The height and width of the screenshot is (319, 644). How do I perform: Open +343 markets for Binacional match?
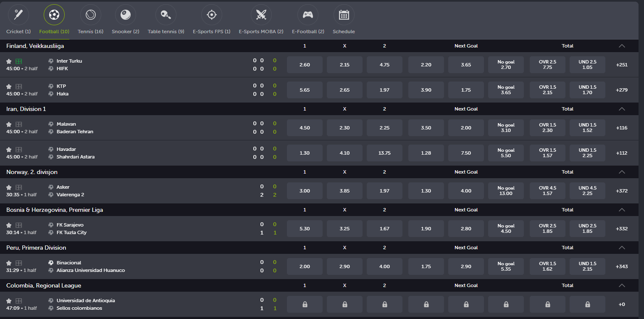click(x=622, y=266)
